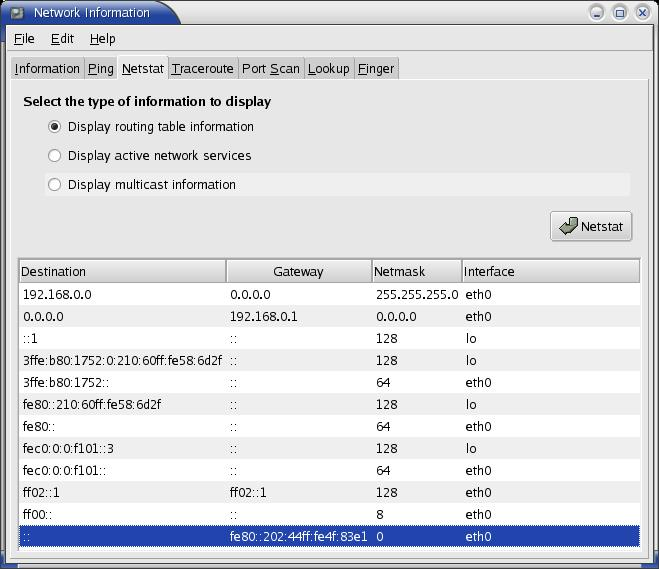Minimize the Network Information window

click(x=597, y=13)
